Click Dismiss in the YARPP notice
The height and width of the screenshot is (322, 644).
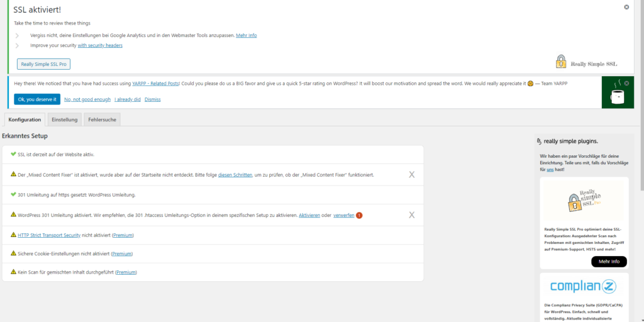[153, 99]
